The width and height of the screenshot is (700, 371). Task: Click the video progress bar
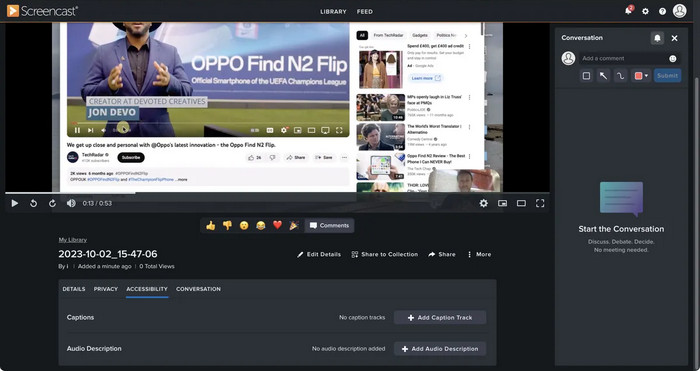point(277,193)
